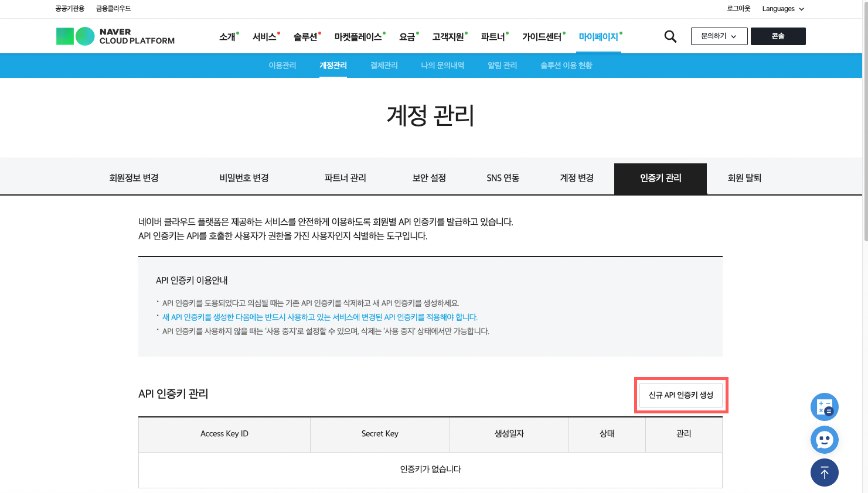
Task: Switch to the 보안 설정 tab
Action: click(429, 178)
